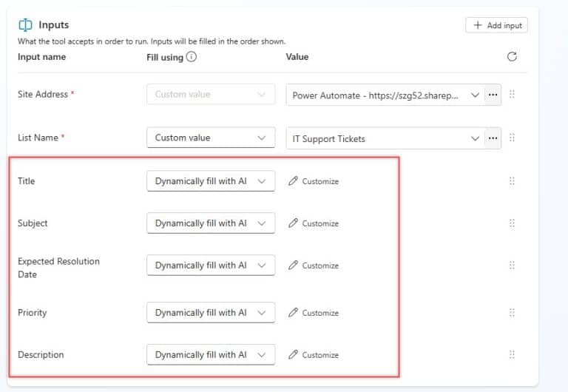Open the List Name Custom value dropdown
The width and height of the screenshot is (568, 392).
pyautogui.click(x=211, y=138)
